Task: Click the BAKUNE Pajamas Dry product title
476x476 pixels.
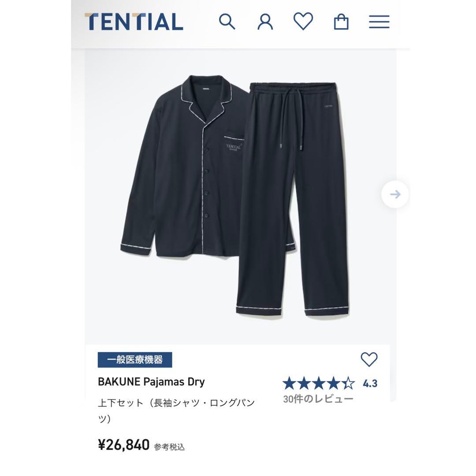Action: tap(150, 382)
